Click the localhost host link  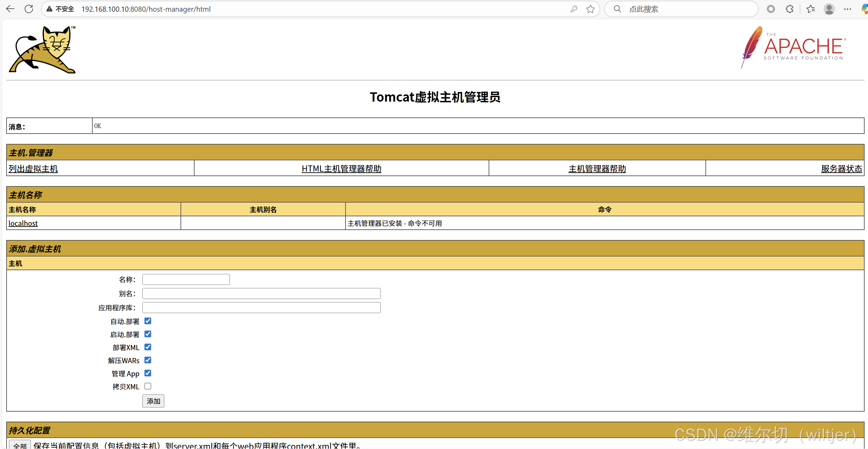click(x=23, y=223)
